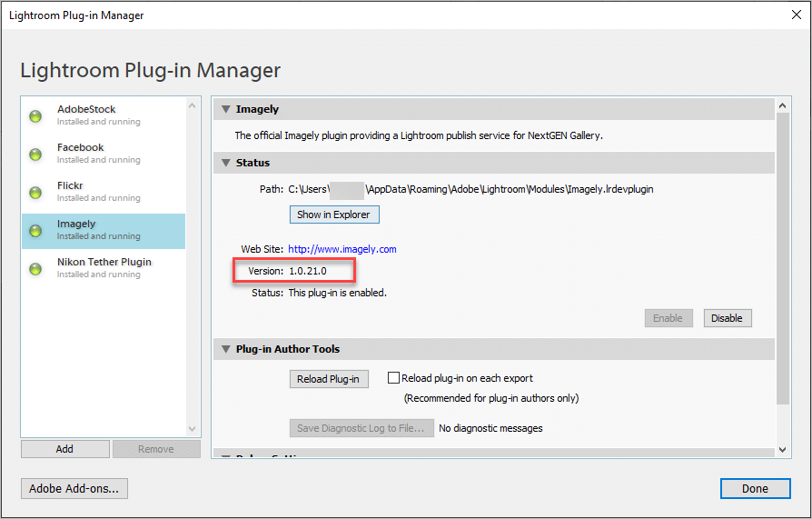Click the green status light beside Imagely
812x519 pixels.
pyautogui.click(x=35, y=231)
